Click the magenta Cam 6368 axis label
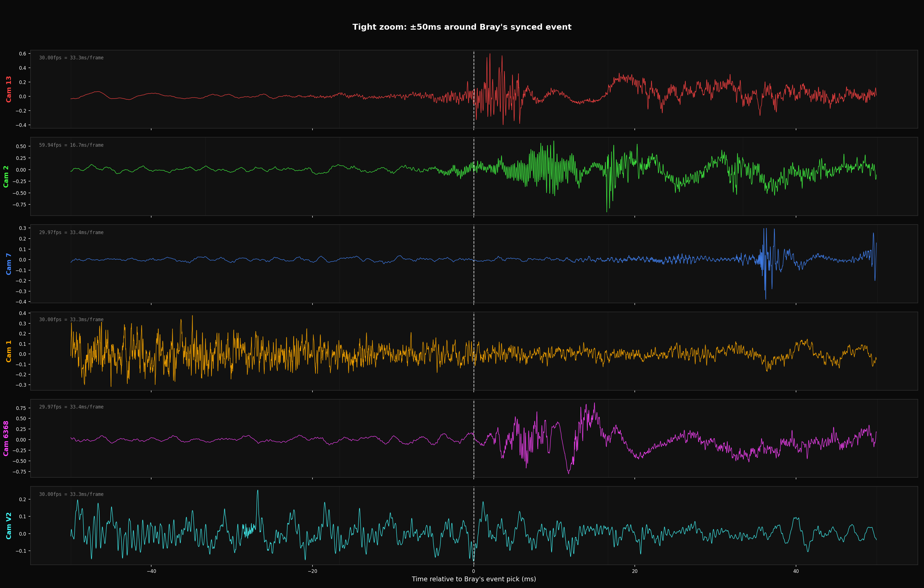The image size is (924, 588). click(6, 438)
